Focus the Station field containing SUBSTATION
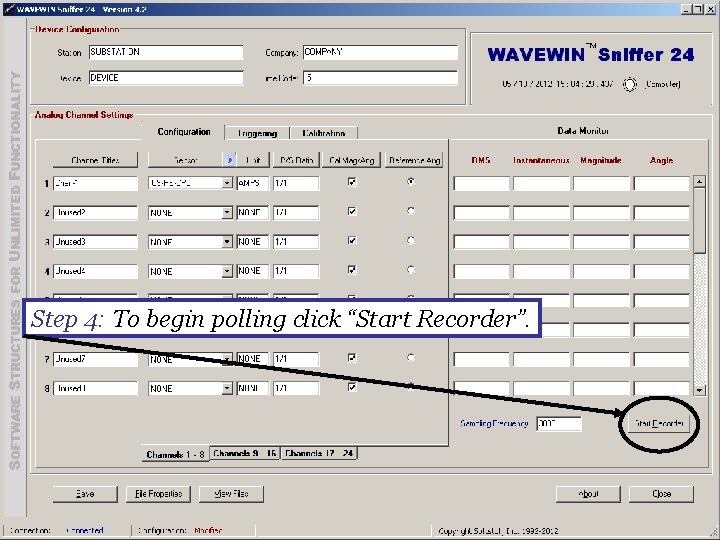This screenshot has height=540, width=720. pyautogui.click(x=166, y=52)
